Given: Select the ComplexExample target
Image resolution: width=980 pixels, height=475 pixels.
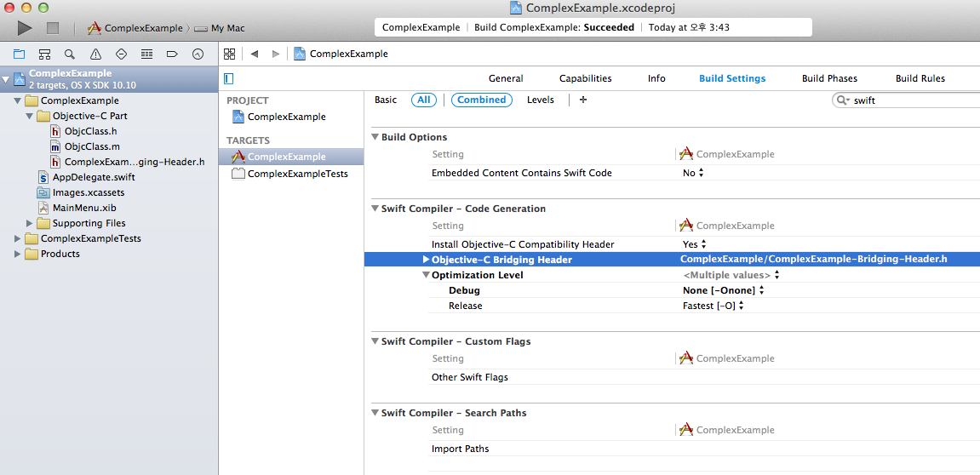Looking at the screenshot, I should (x=291, y=157).
